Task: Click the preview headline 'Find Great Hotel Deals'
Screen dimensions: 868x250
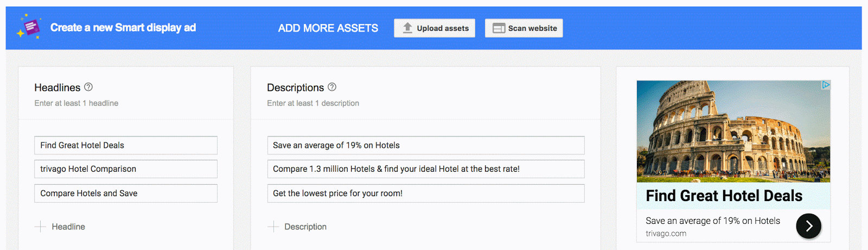Action: (x=724, y=196)
